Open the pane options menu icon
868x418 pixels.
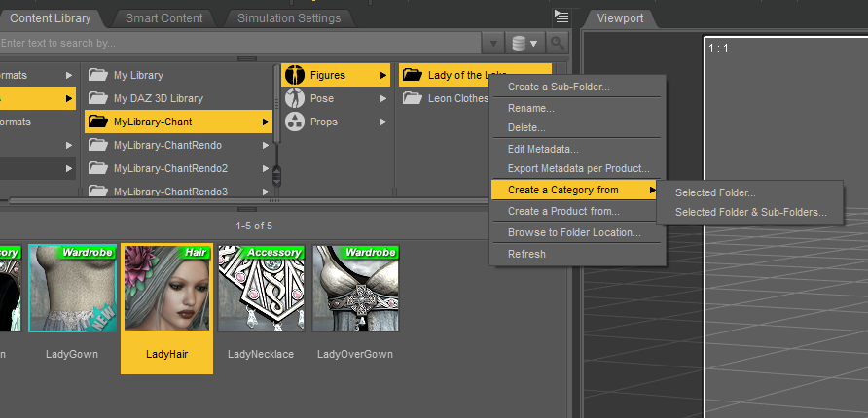[x=561, y=17]
